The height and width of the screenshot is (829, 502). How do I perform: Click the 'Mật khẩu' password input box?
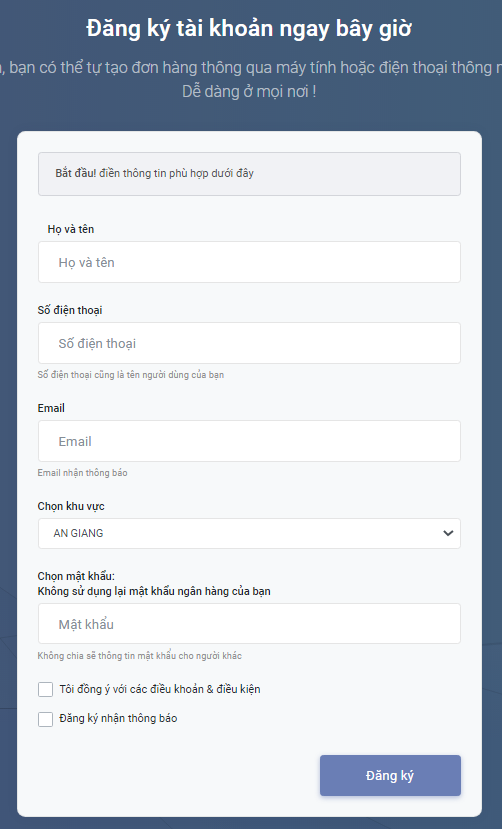249,624
